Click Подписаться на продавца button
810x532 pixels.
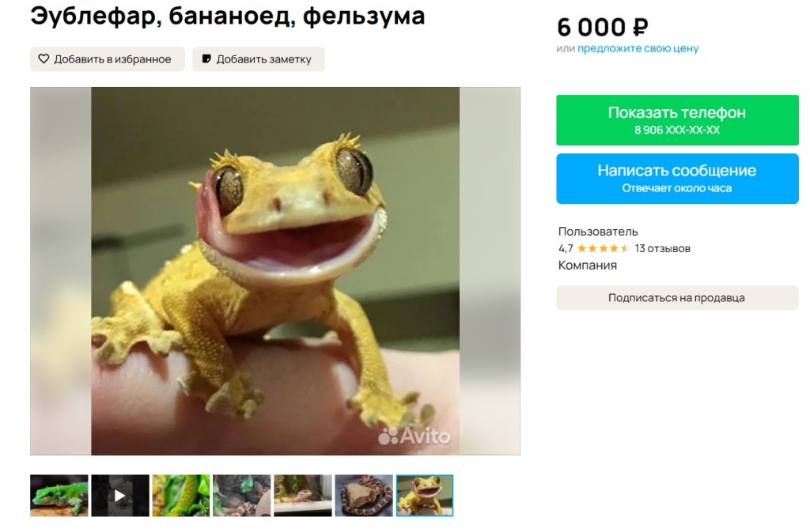[x=677, y=298]
